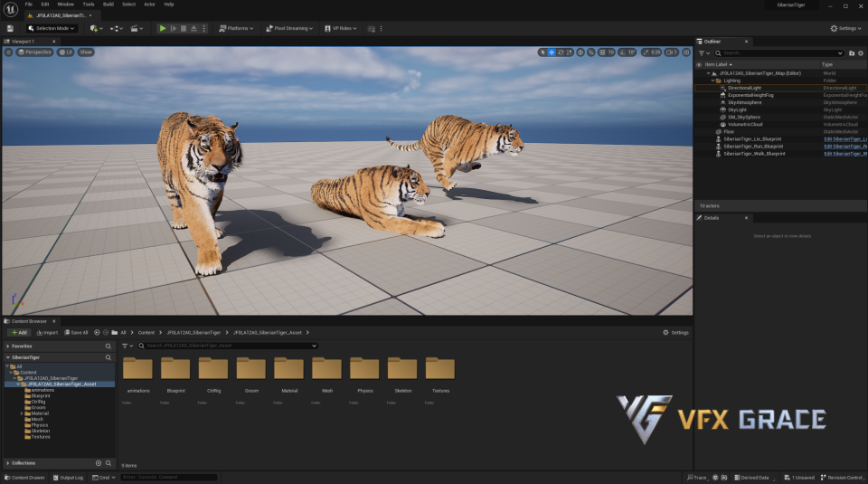
Task: Click the Outliner settings gear icon
Action: pos(862,53)
